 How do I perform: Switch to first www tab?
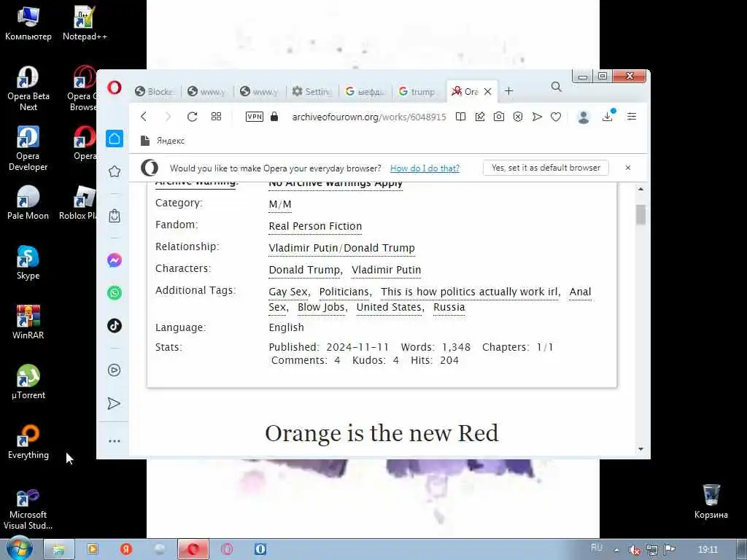pos(206,91)
